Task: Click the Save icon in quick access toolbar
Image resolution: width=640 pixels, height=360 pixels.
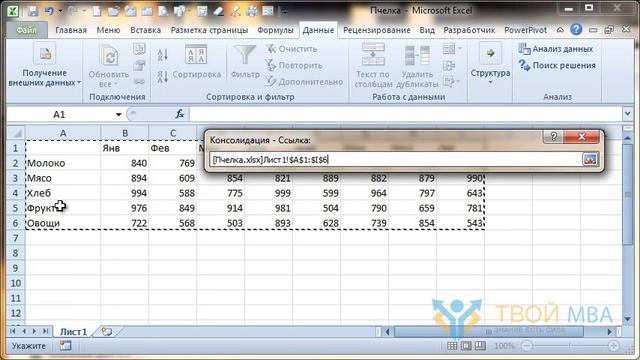Action: tap(33, 11)
